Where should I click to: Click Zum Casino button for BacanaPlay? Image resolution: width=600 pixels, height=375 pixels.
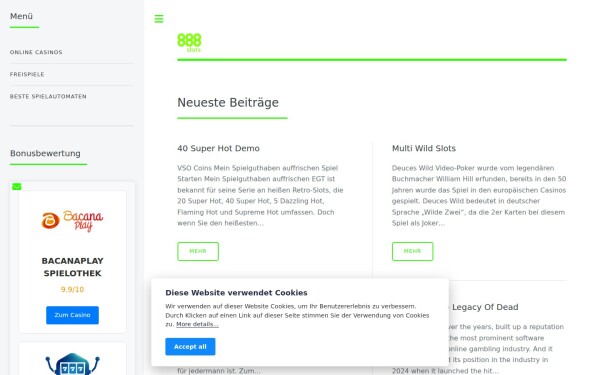tap(72, 315)
